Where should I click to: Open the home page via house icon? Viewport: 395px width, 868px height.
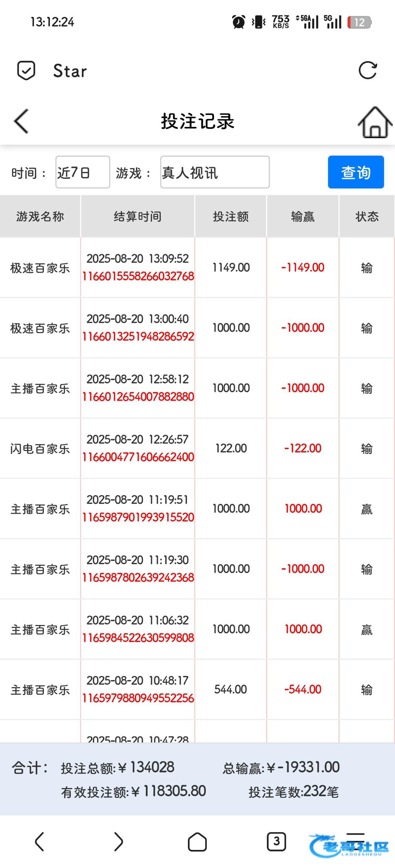[x=375, y=122]
